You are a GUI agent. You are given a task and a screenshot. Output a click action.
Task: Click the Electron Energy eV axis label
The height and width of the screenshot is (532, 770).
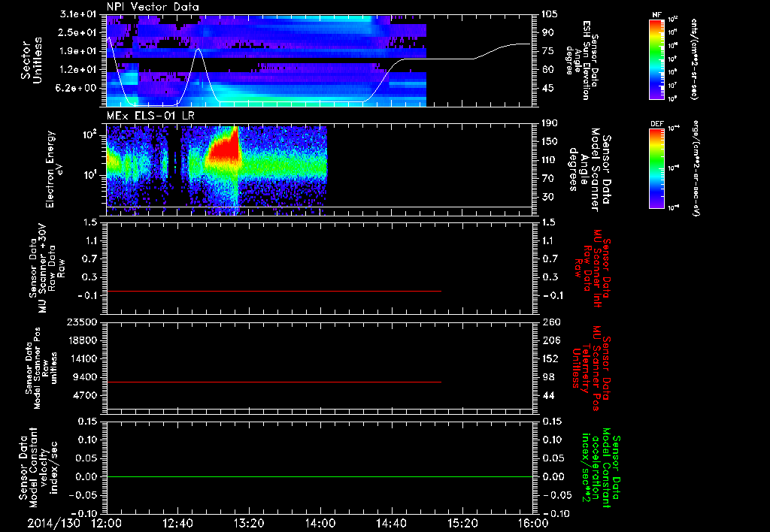click(x=56, y=169)
